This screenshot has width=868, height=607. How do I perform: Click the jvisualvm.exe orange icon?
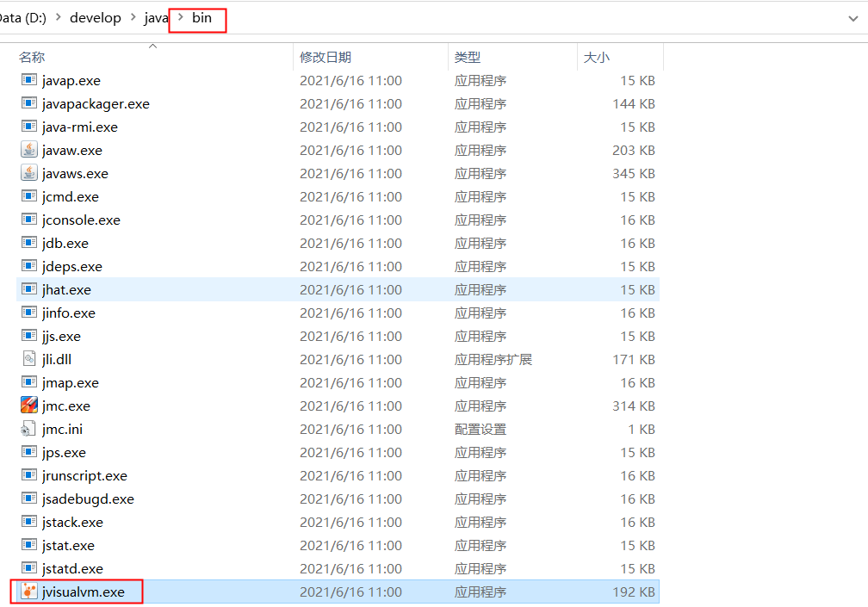pyautogui.click(x=28, y=592)
